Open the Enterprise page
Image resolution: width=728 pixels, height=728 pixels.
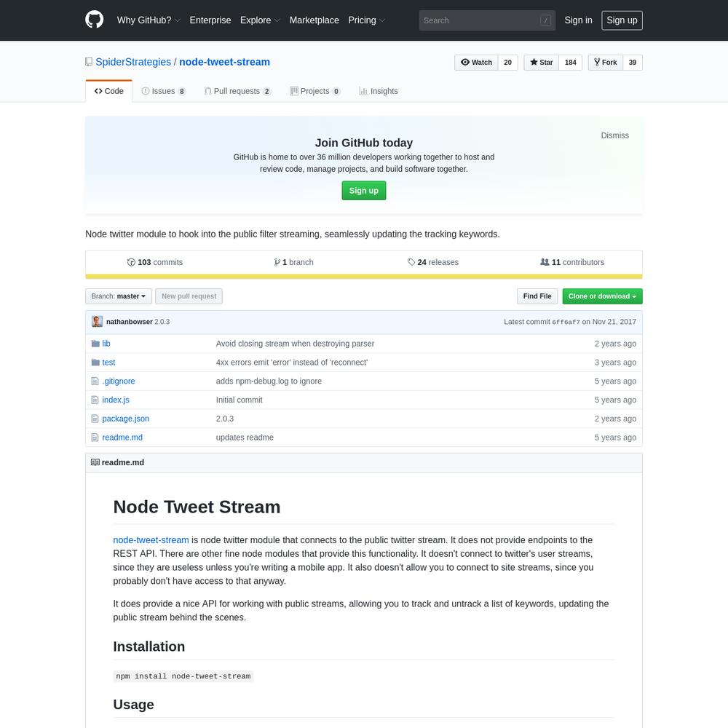210,20
